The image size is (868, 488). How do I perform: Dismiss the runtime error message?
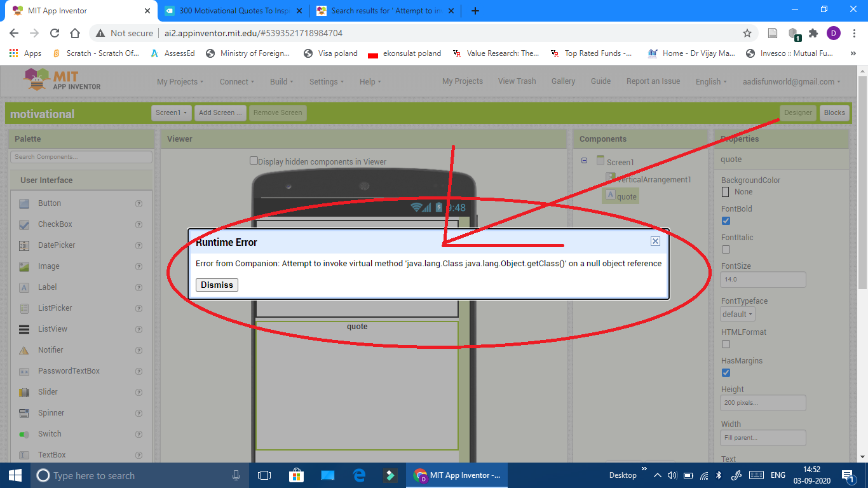point(217,285)
